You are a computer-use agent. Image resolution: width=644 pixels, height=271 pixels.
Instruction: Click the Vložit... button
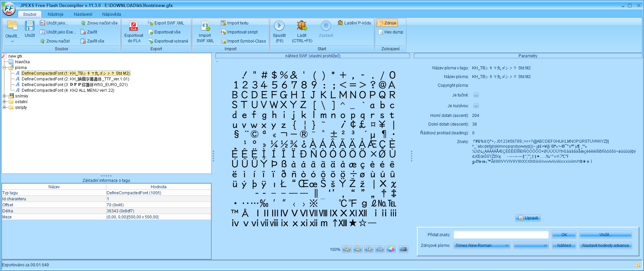[606, 235]
